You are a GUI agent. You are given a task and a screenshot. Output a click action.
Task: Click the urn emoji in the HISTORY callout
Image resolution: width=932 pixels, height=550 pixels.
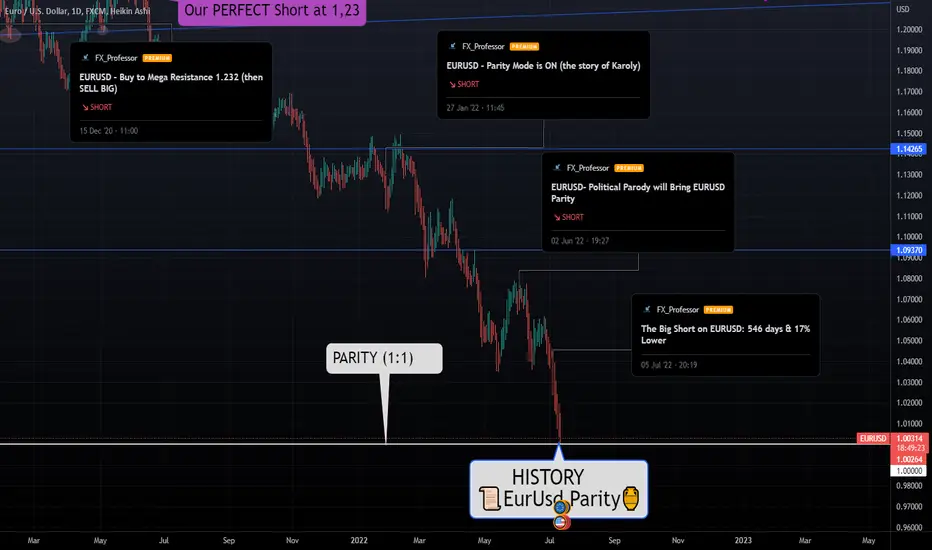coord(631,498)
